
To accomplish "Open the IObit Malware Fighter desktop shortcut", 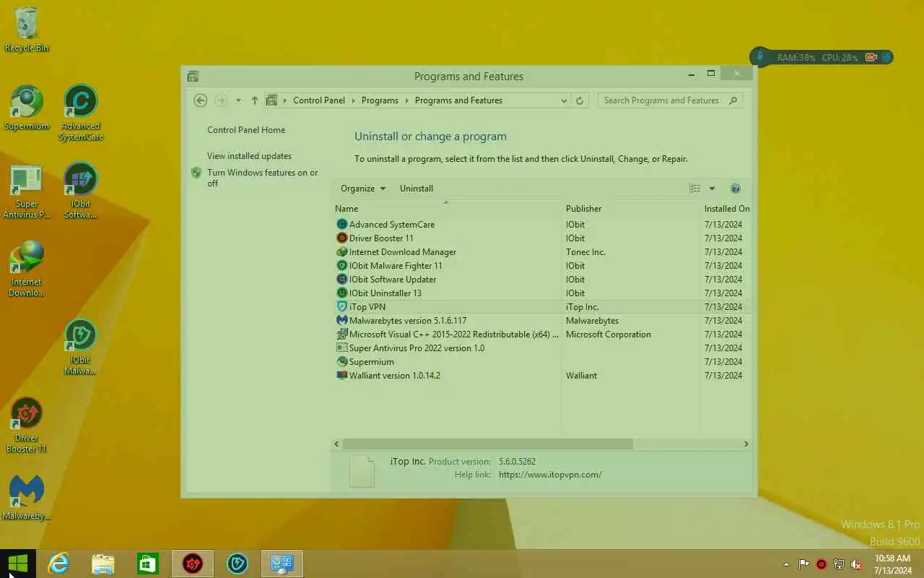I will (x=81, y=347).
